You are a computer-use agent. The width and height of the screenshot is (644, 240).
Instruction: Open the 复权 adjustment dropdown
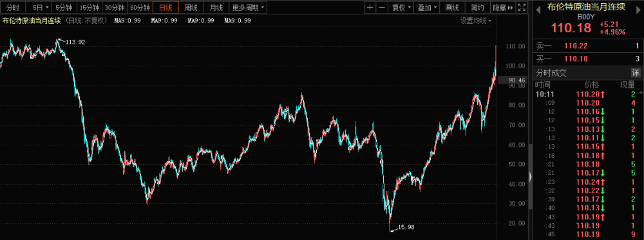pyautogui.click(x=401, y=7)
